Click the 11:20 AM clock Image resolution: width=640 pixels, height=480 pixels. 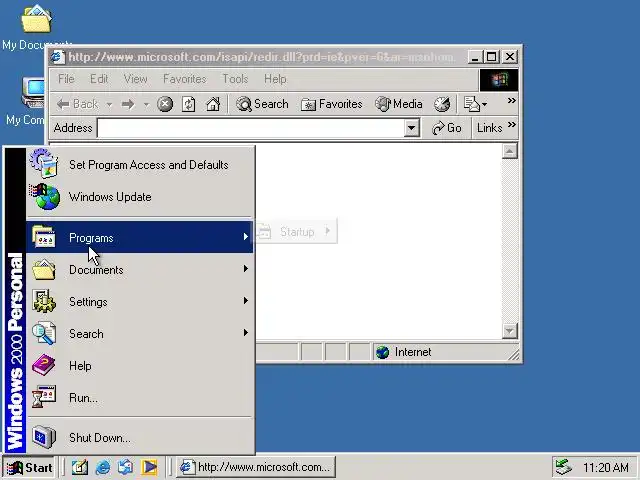(x=606, y=468)
